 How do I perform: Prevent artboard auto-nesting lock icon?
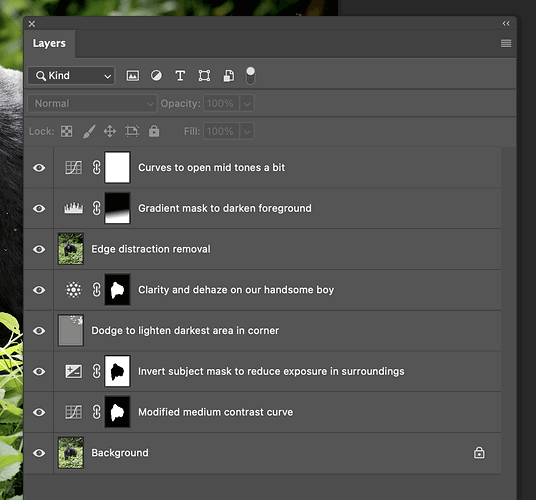coord(132,131)
